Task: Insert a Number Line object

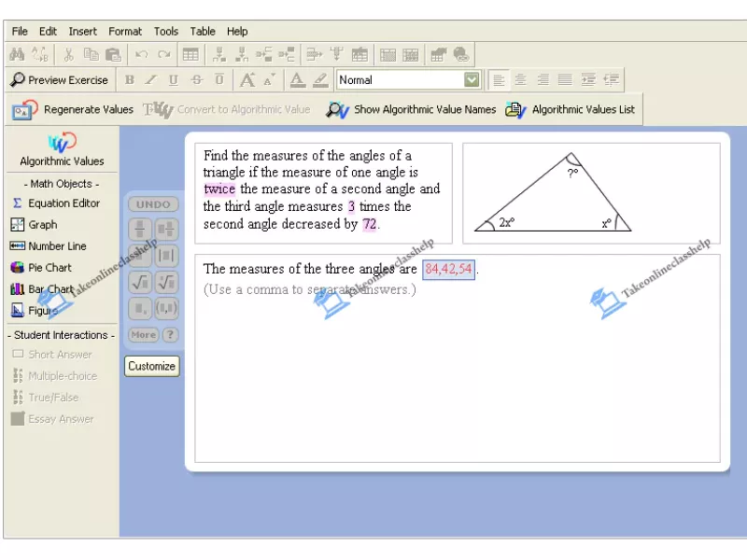Action: click(x=49, y=246)
